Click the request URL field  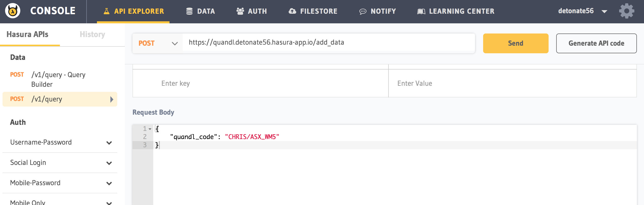(329, 43)
